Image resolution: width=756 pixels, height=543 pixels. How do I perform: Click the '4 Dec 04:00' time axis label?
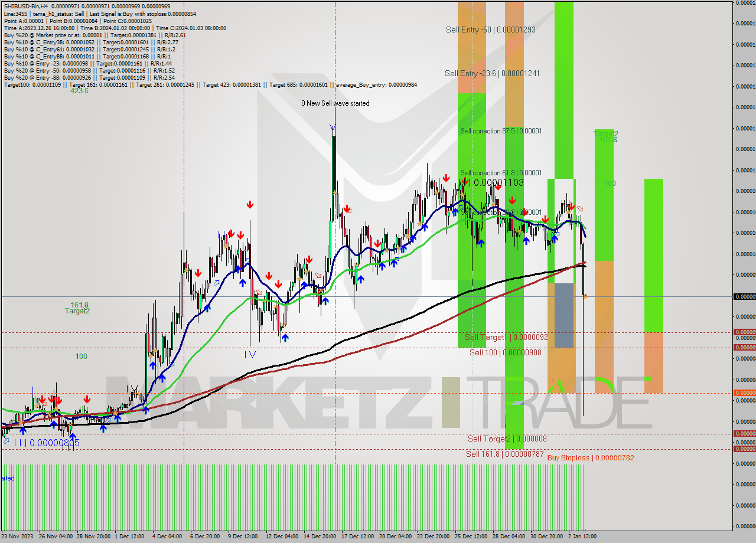click(167, 537)
